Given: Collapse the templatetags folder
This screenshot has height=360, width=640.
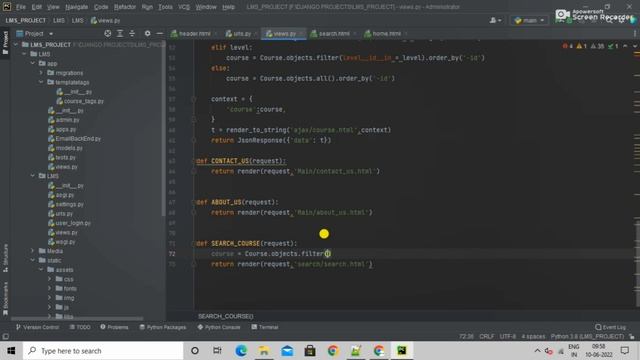Looking at the screenshot, I should point(41,82).
